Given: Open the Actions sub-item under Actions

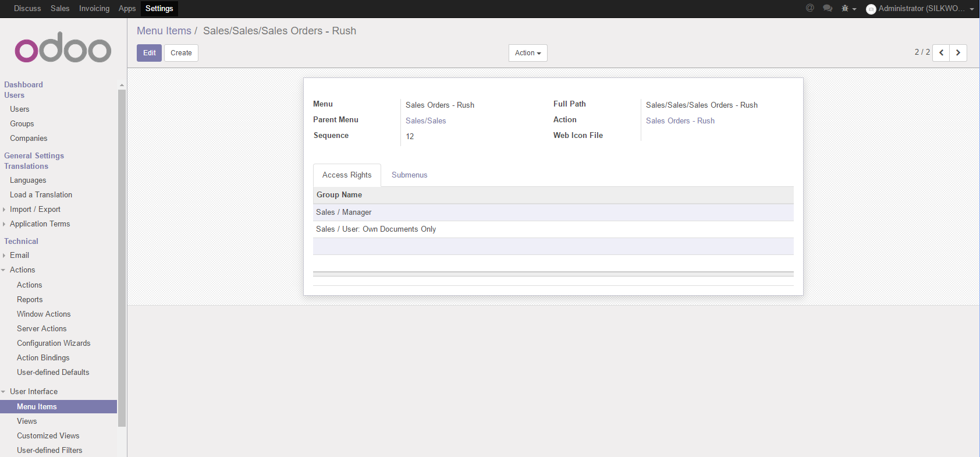Looking at the screenshot, I should coord(29,285).
